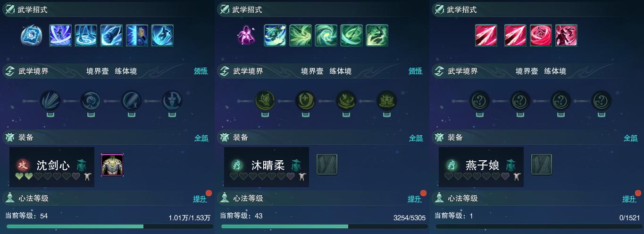Open 全部 equipment for 燕子娘

(x=631, y=138)
